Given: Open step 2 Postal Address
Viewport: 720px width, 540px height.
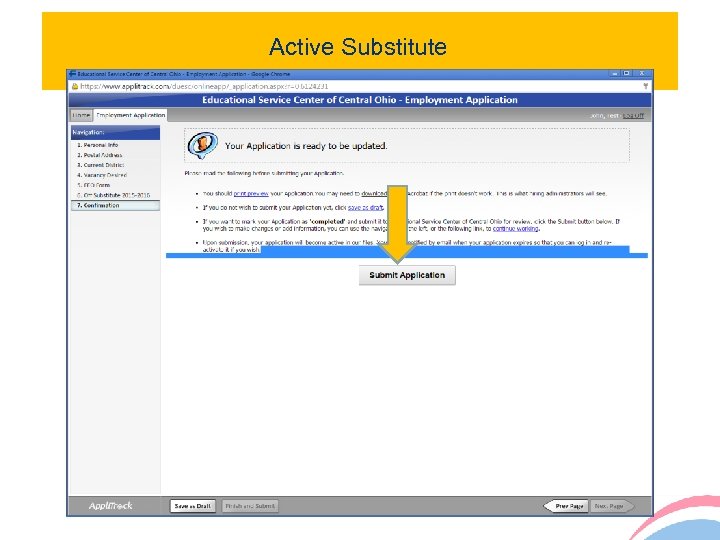Looking at the screenshot, I should tap(100, 155).
